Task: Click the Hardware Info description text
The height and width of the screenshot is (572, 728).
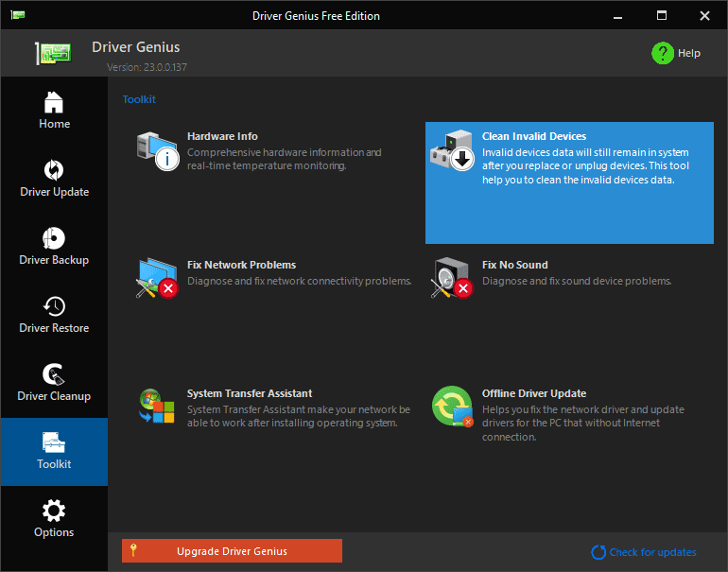Action: (x=285, y=159)
